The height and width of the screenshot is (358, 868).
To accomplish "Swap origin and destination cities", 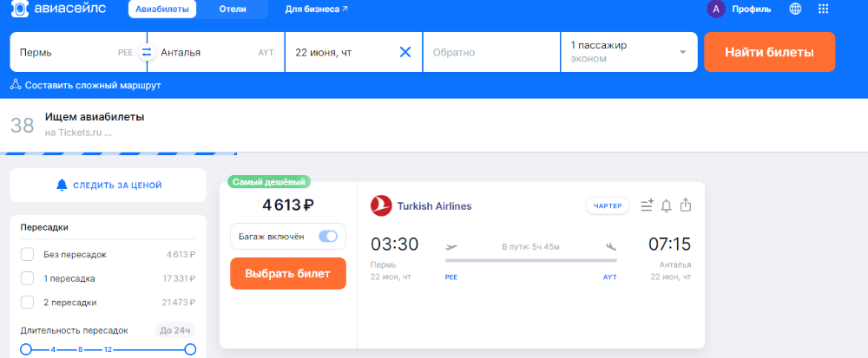I will (x=147, y=53).
